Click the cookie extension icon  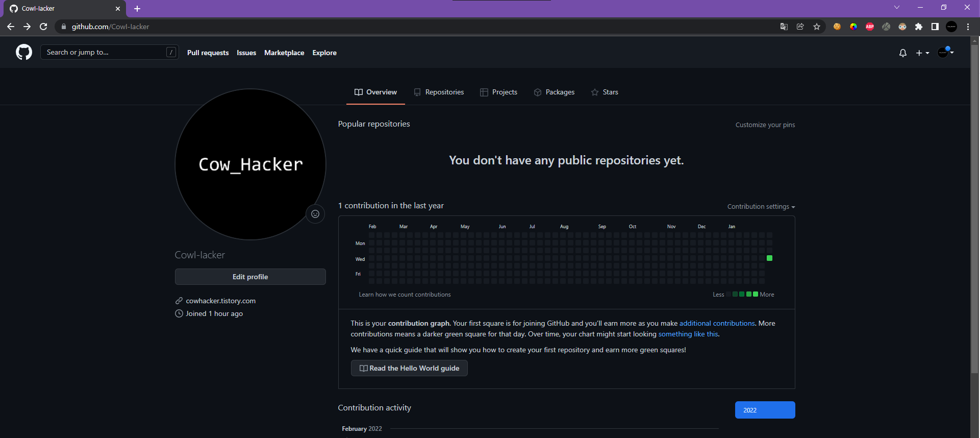click(837, 27)
